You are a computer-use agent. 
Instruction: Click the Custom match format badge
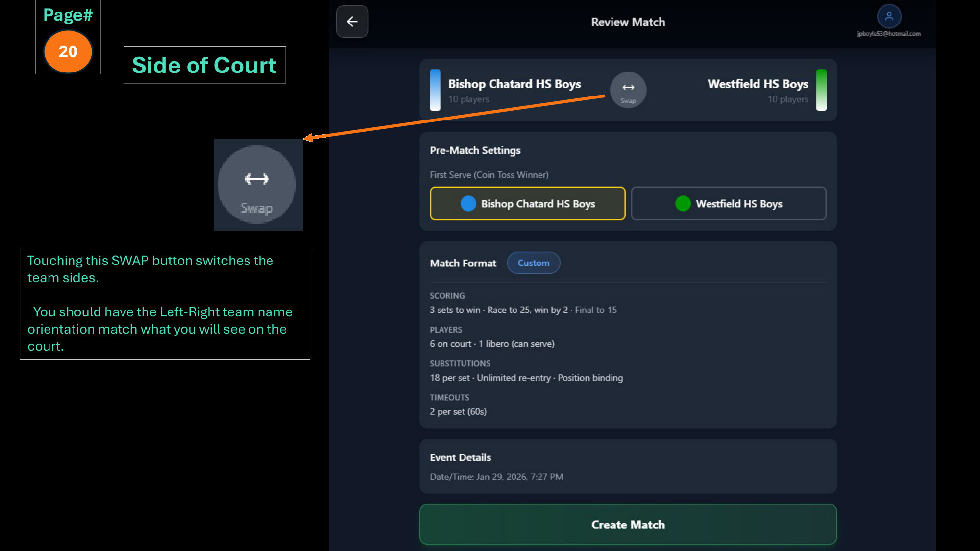click(534, 263)
